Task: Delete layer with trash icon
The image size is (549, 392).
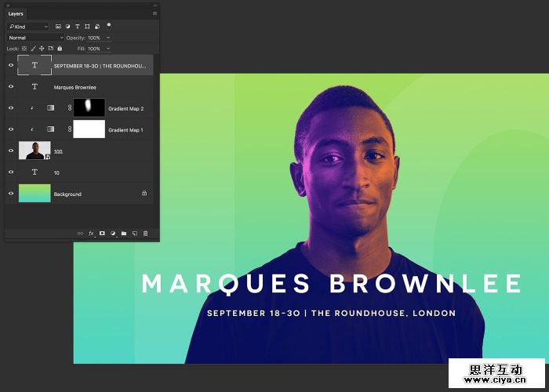Action: click(145, 233)
